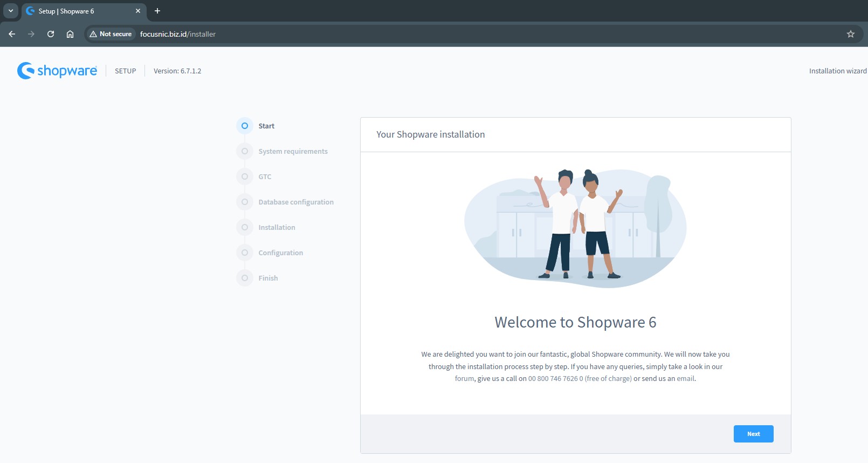Open the Not secure site info
The height and width of the screenshot is (463, 868).
(111, 34)
